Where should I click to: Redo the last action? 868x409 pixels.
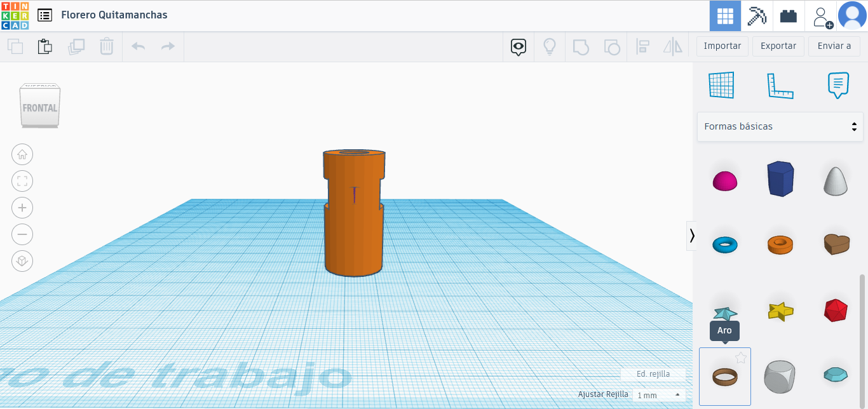168,46
